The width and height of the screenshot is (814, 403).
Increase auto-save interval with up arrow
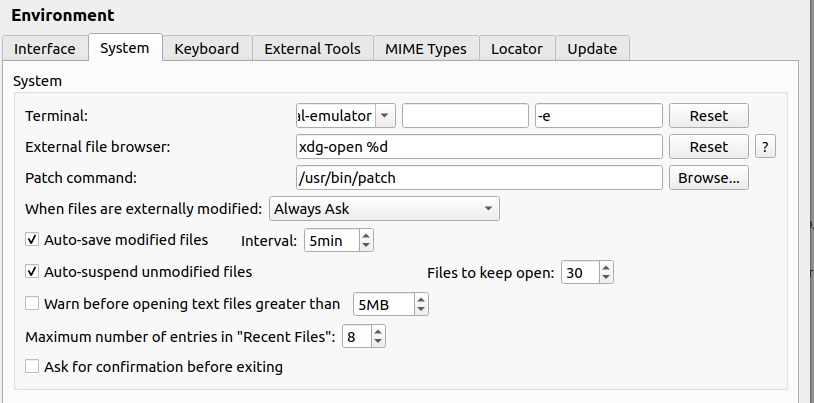point(365,236)
